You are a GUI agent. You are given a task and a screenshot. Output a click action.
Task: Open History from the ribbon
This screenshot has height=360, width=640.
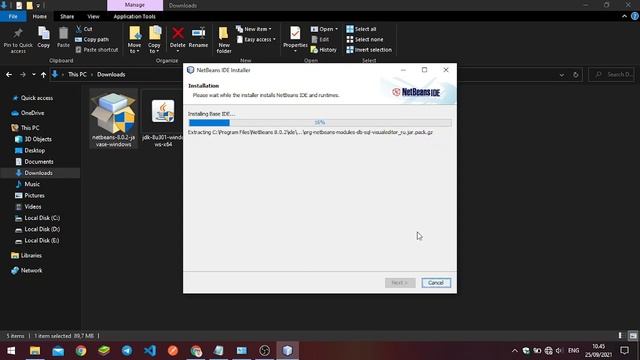click(x=324, y=50)
